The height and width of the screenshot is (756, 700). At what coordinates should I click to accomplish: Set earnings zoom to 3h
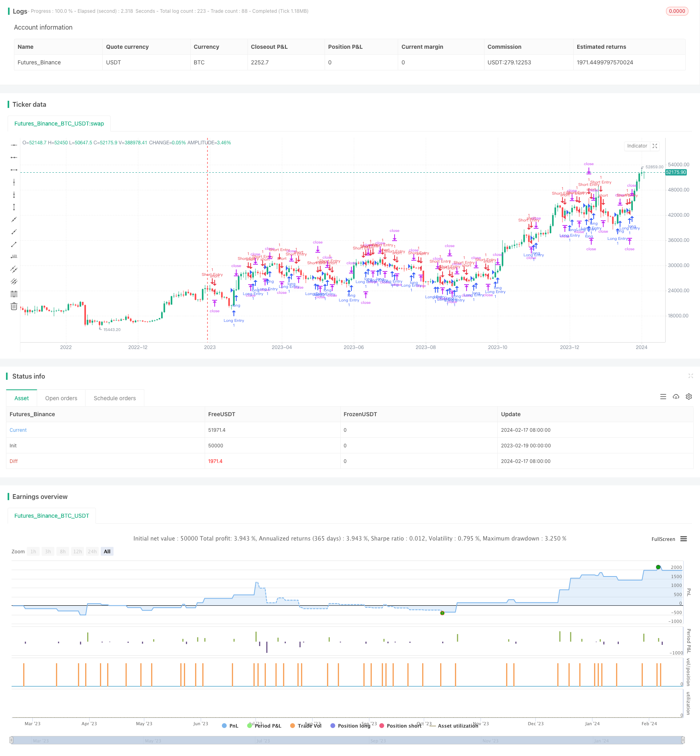click(48, 551)
